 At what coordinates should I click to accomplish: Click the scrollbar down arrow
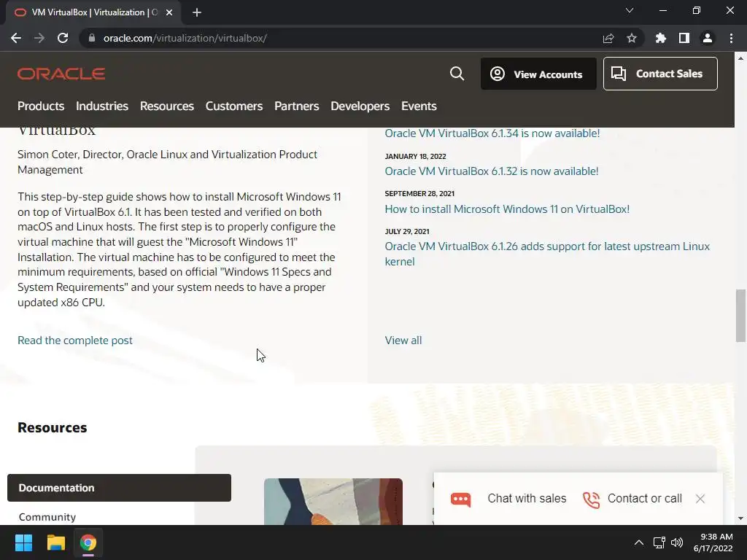[740, 518]
